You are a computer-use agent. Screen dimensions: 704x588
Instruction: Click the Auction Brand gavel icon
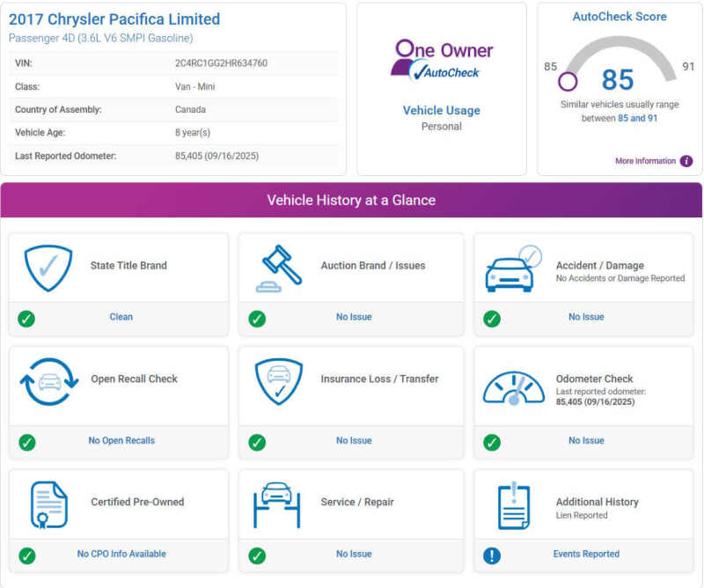pyautogui.click(x=278, y=268)
